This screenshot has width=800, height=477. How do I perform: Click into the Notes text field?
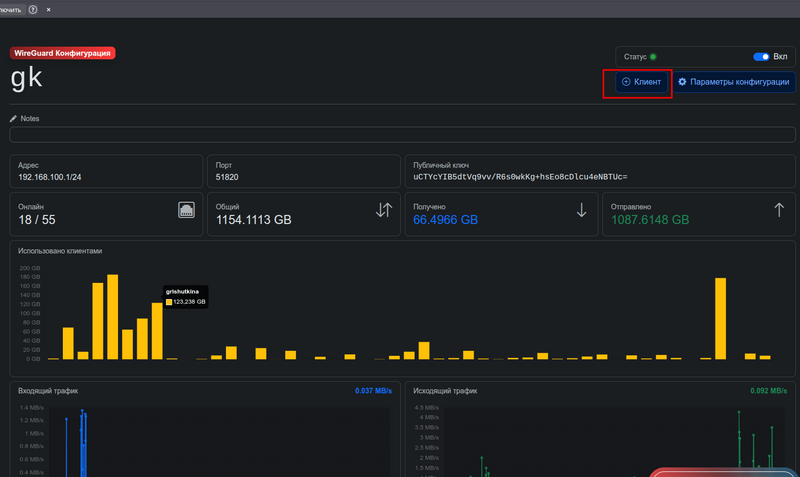coord(400,135)
